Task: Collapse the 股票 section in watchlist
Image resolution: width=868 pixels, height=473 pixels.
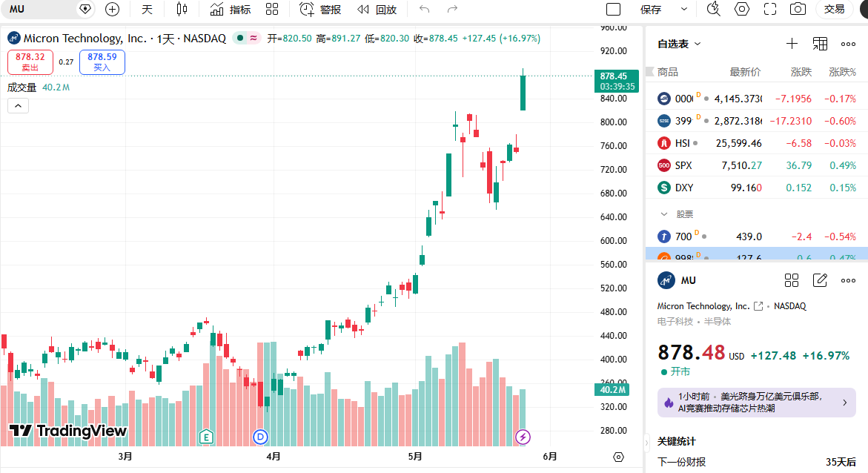Action: (663, 214)
